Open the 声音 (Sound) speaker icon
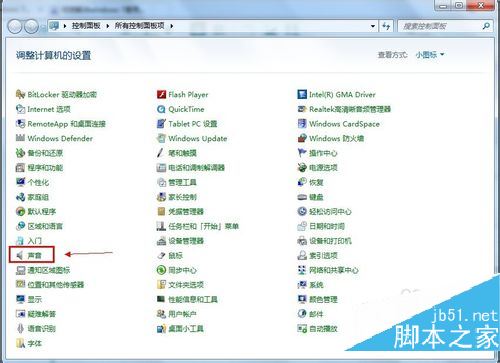 tap(20, 255)
